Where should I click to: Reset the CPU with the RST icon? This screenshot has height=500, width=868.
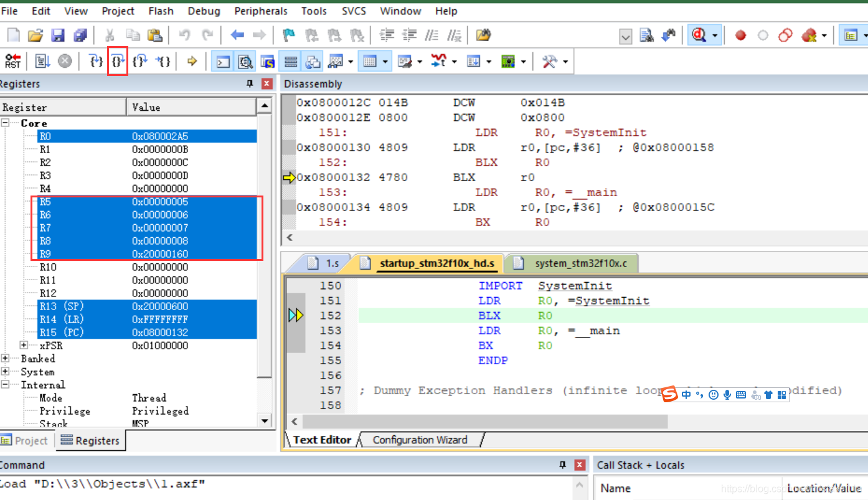click(x=12, y=61)
